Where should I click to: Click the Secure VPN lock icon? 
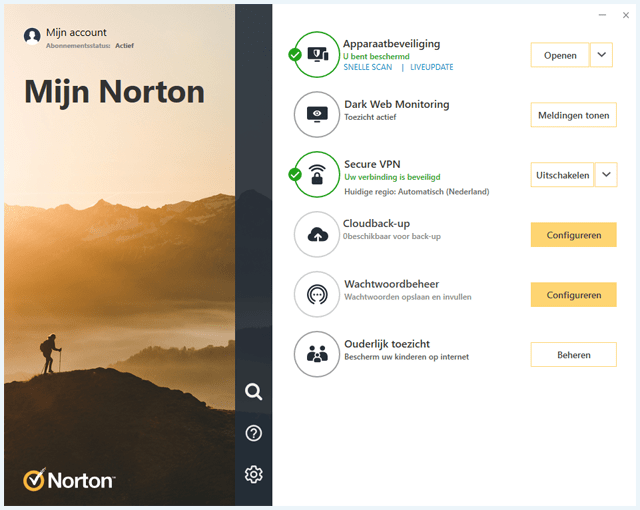[x=317, y=175]
